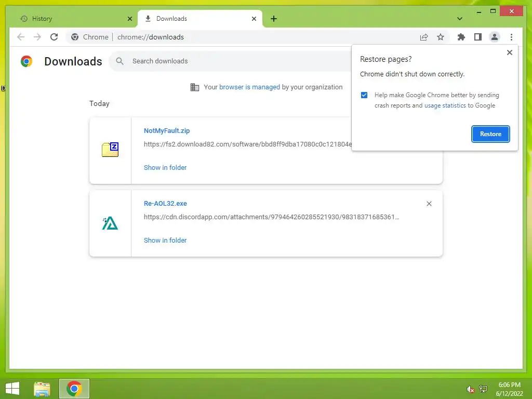Open the profile avatar menu

495,37
